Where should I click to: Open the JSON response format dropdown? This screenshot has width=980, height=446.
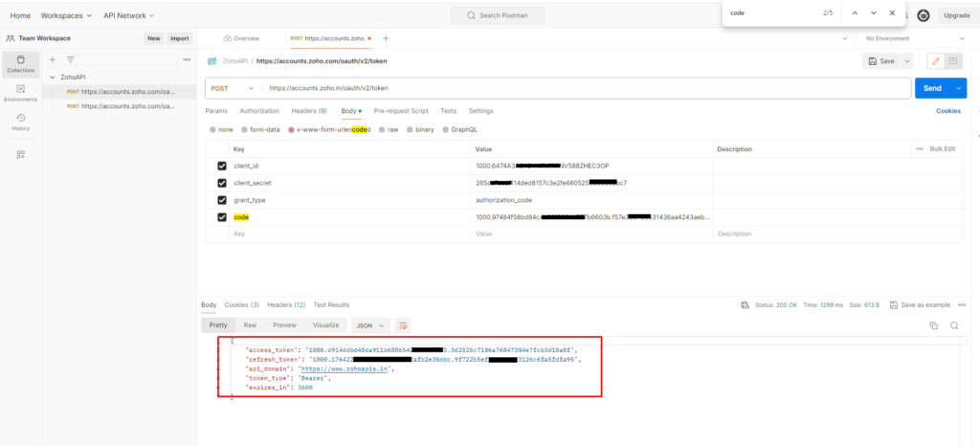click(370, 325)
